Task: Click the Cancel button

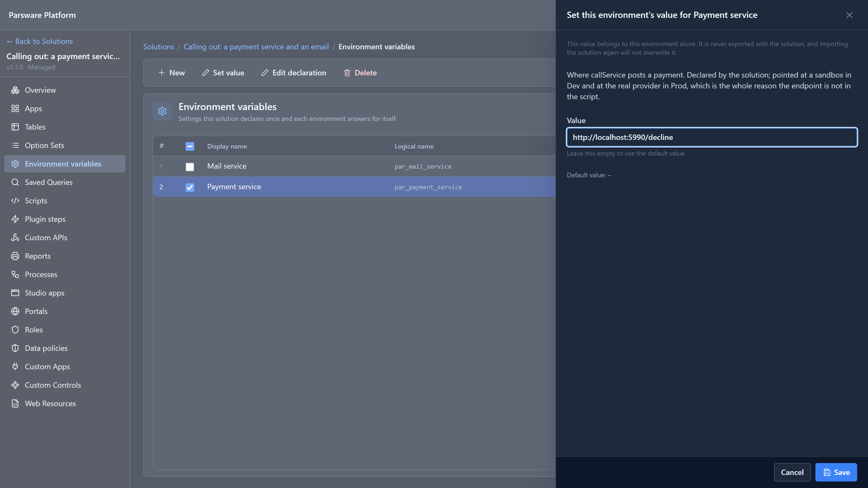Action: [792, 472]
